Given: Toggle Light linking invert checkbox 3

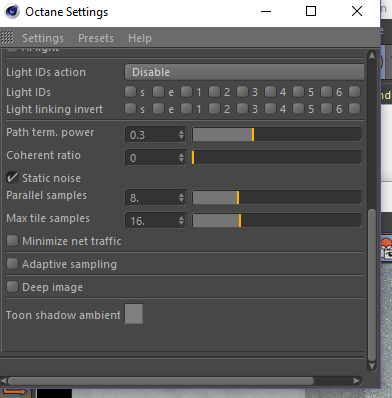Looking at the screenshot, I should point(242,108).
